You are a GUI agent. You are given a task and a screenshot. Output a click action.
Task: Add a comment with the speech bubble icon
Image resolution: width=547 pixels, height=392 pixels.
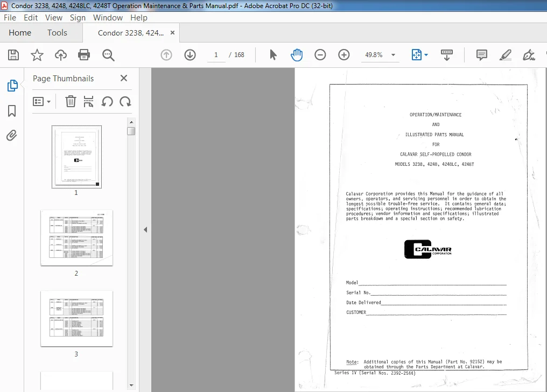(x=482, y=55)
